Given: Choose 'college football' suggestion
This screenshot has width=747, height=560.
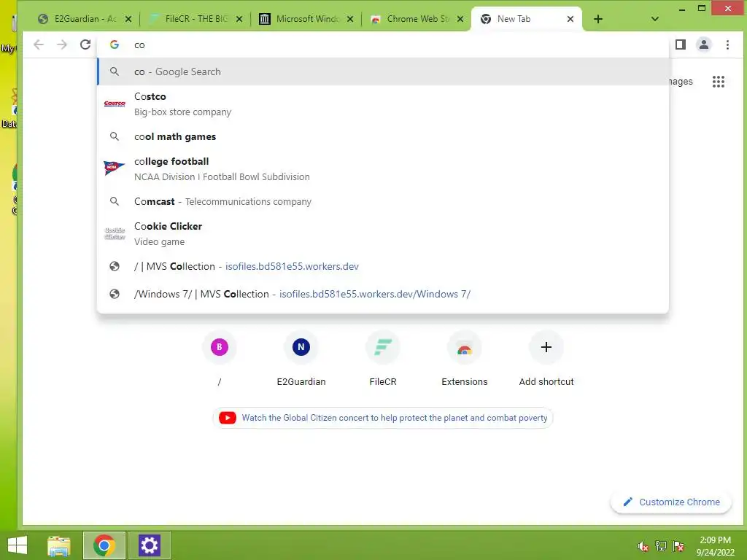Looking at the screenshot, I should click(382, 168).
